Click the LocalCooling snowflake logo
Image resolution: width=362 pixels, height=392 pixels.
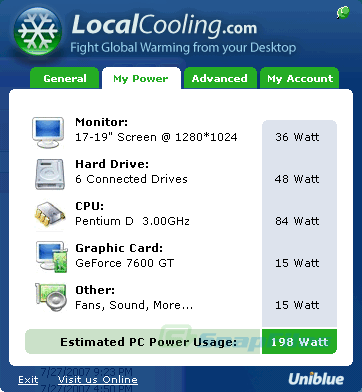tap(38, 32)
